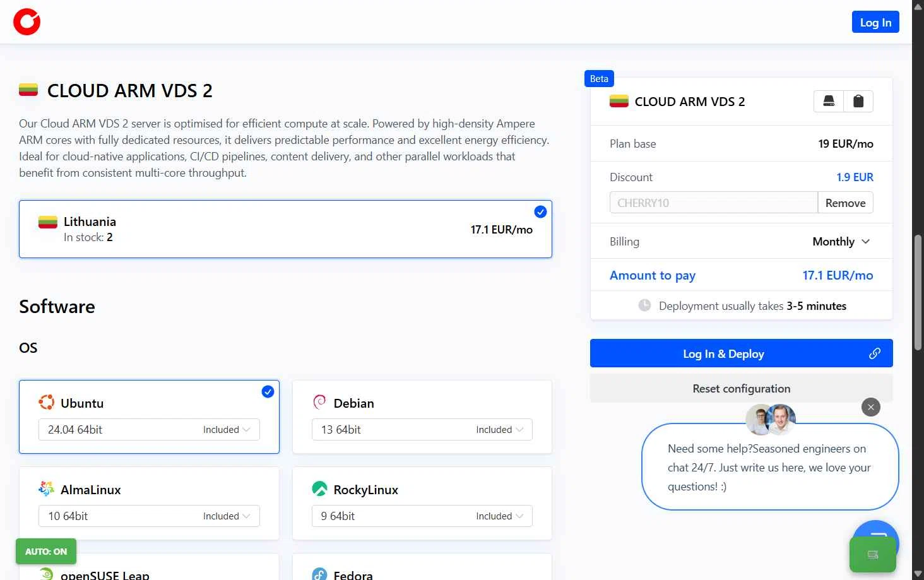Click the openSUSE Leap logo icon

coord(46,574)
